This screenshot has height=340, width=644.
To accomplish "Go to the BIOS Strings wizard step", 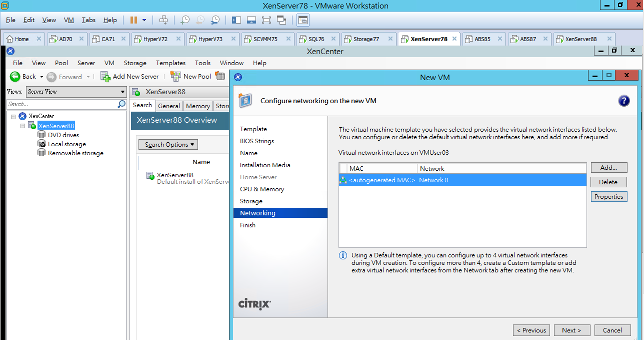I will click(257, 141).
